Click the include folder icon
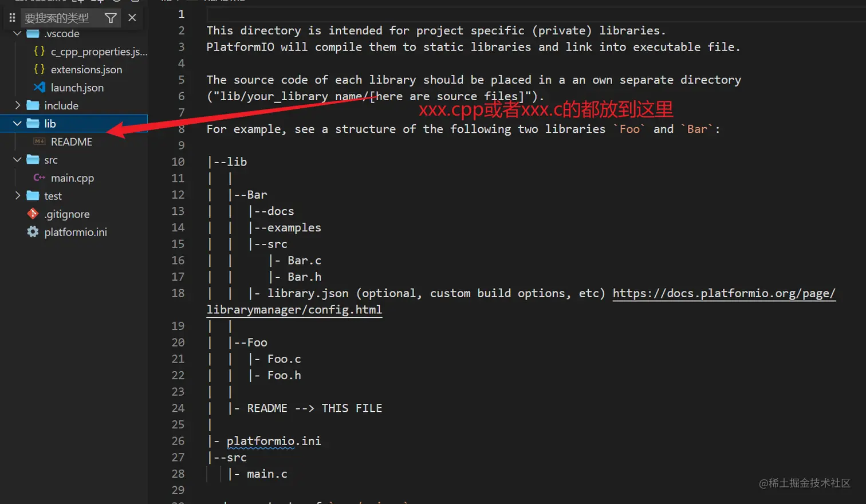Screen dimensions: 866x504 pyautogui.click(x=33, y=105)
